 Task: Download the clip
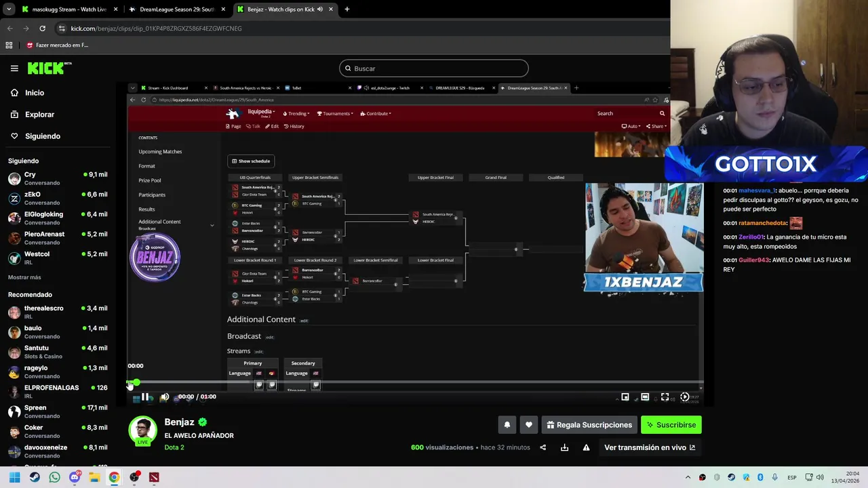pos(564,447)
